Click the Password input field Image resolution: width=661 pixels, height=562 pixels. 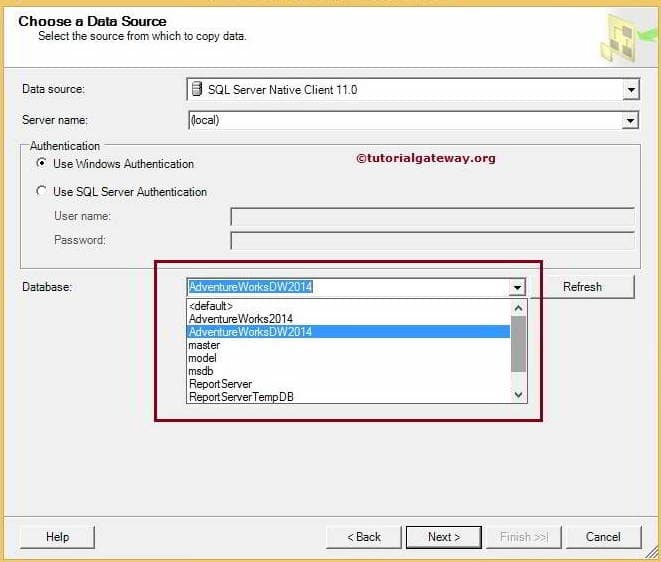tap(432, 240)
